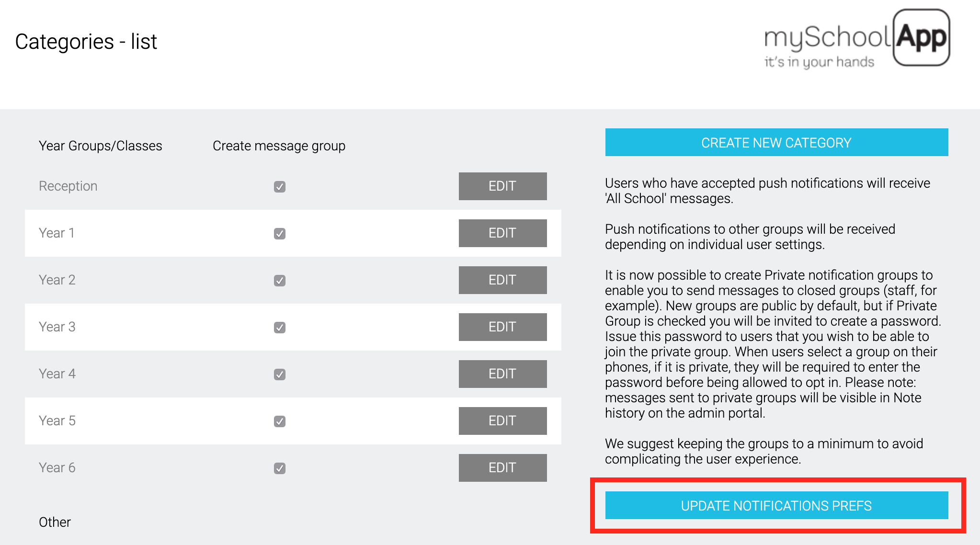Click the Year Groups/Classes column heading
This screenshot has height=545, width=980.
coord(101,146)
